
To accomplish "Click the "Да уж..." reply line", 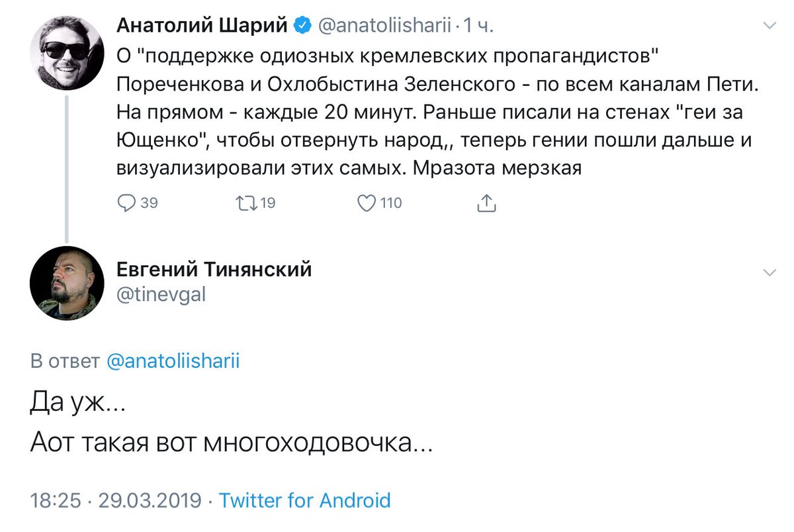I will tap(78, 404).
